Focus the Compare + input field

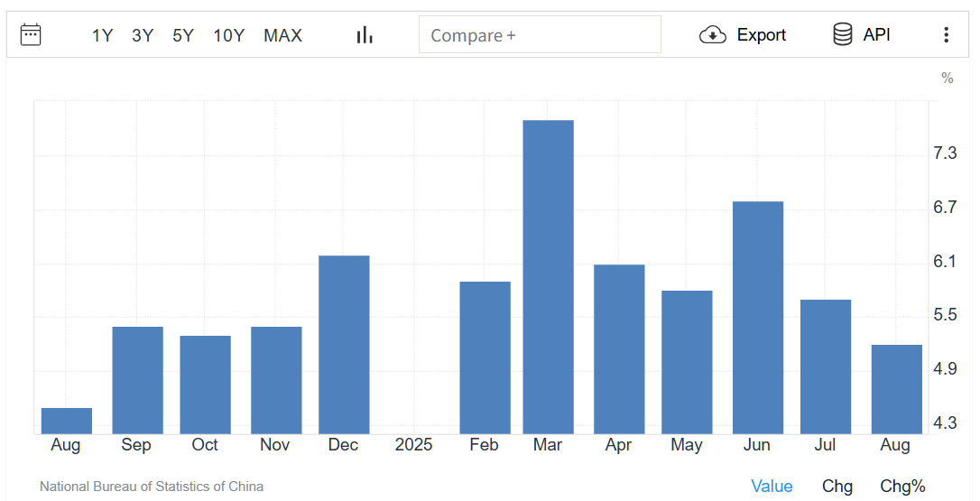pyautogui.click(x=540, y=35)
